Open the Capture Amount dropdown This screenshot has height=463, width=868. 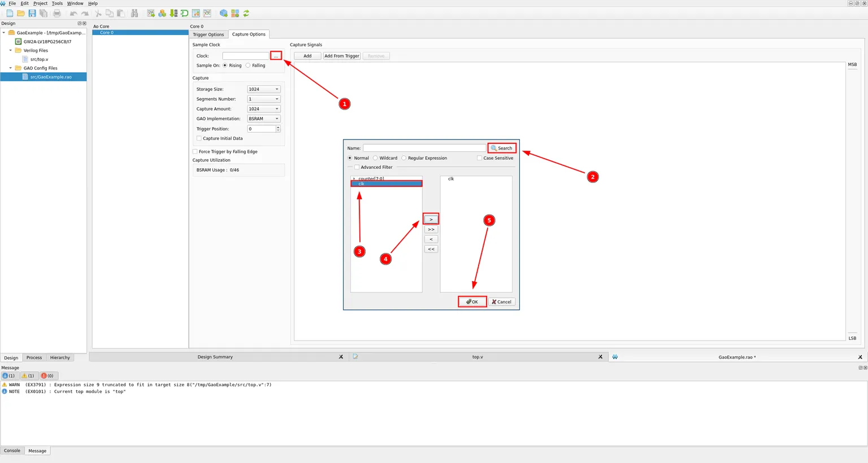pos(264,109)
